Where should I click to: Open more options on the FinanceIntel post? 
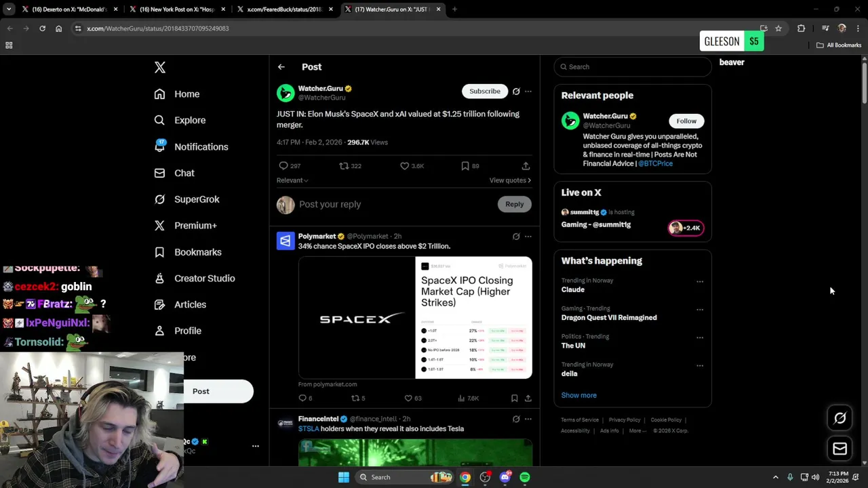(x=528, y=419)
